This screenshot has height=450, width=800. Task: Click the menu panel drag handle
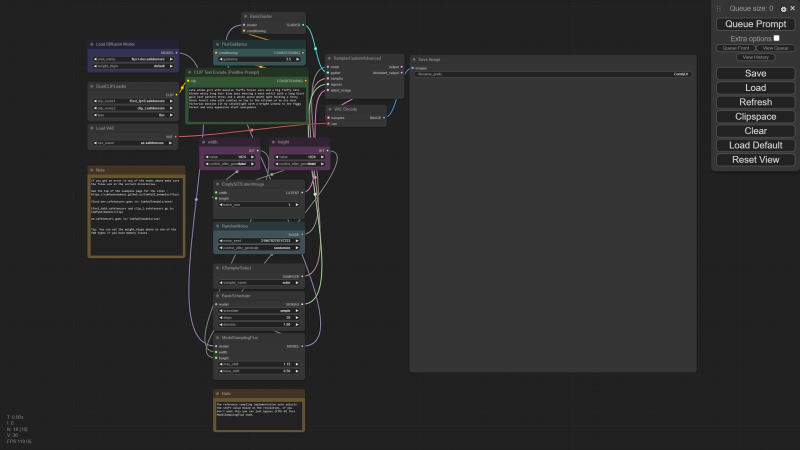click(718, 8)
